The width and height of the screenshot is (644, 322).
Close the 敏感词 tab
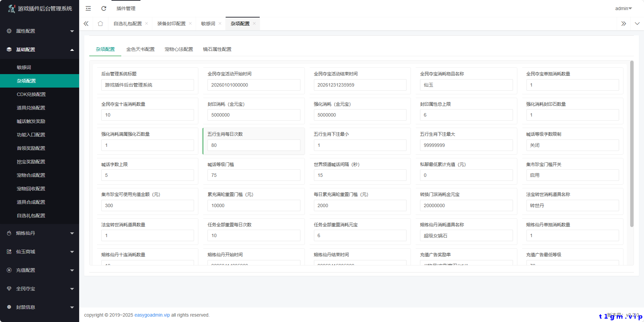point(220,24)
